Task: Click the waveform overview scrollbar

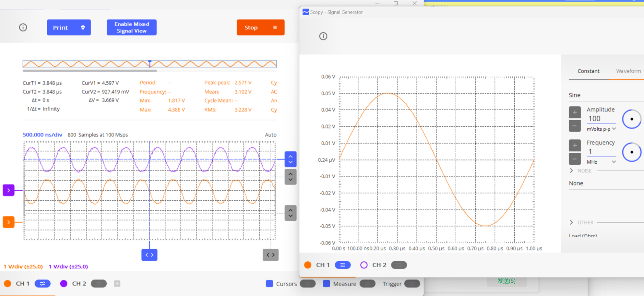Action: click(x=90, y=70)
